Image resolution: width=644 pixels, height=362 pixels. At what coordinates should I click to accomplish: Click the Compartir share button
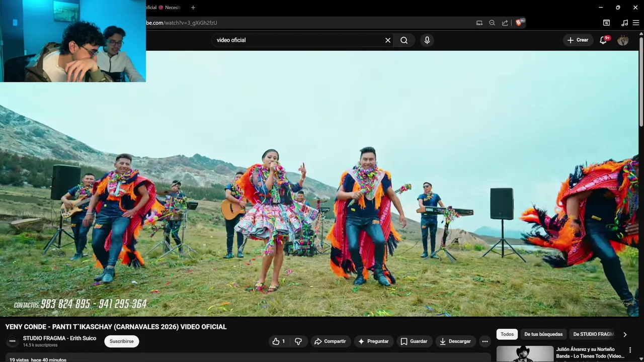click(x=330, y=341)
